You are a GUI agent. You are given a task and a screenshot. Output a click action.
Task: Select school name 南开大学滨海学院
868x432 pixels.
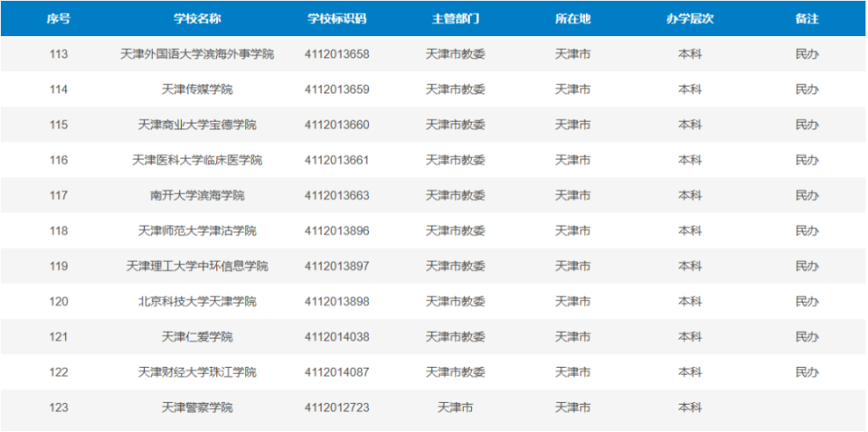197,196
